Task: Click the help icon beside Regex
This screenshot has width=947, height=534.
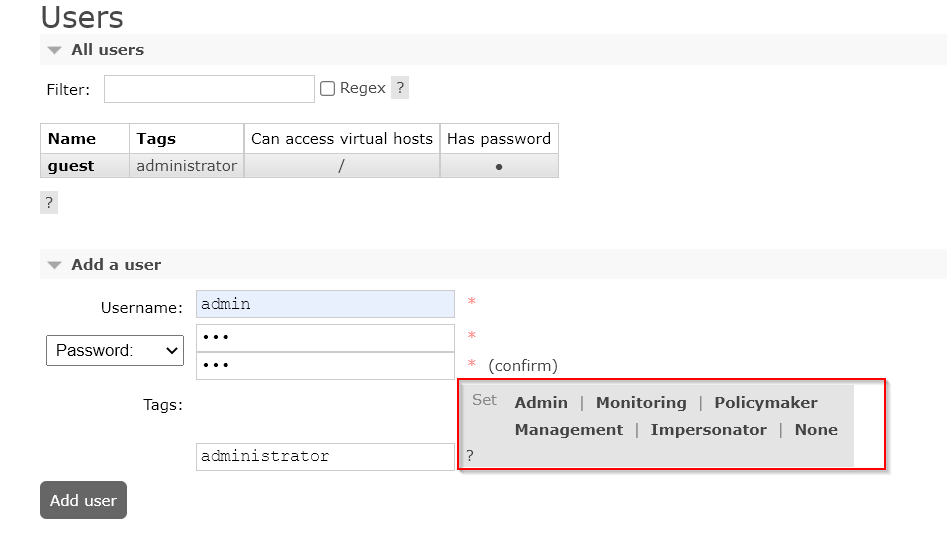Action: 399,88
